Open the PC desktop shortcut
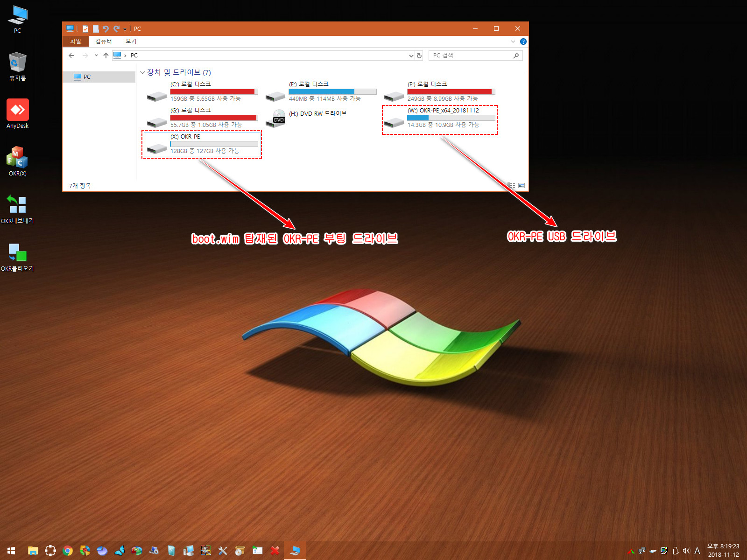The height and width of the screenshot is (560, 747). [17, 19]
